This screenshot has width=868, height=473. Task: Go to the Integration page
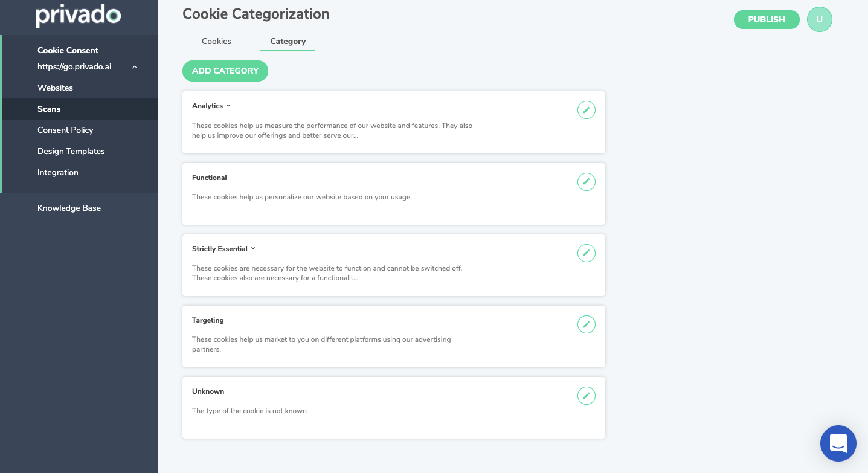pos(57,172)
